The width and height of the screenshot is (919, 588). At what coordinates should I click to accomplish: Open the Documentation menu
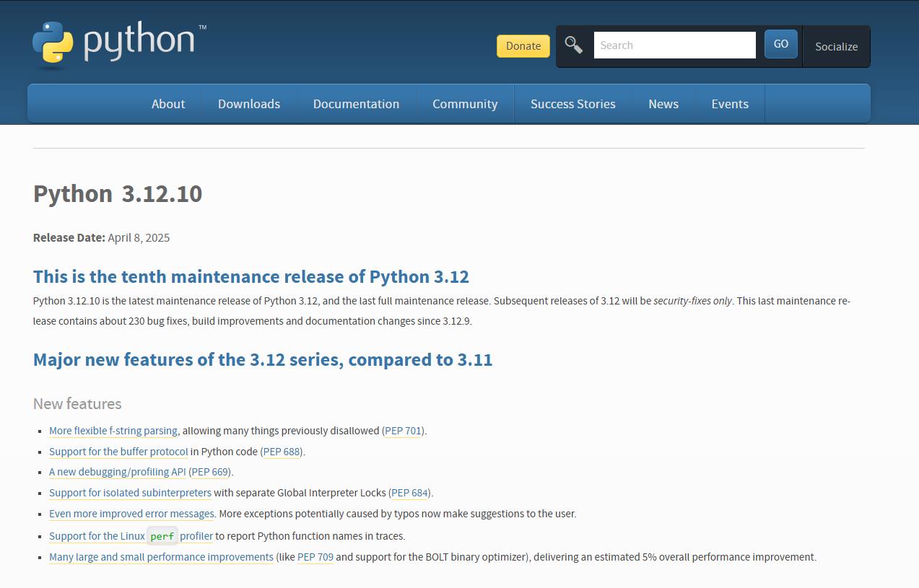coord(356,104)
